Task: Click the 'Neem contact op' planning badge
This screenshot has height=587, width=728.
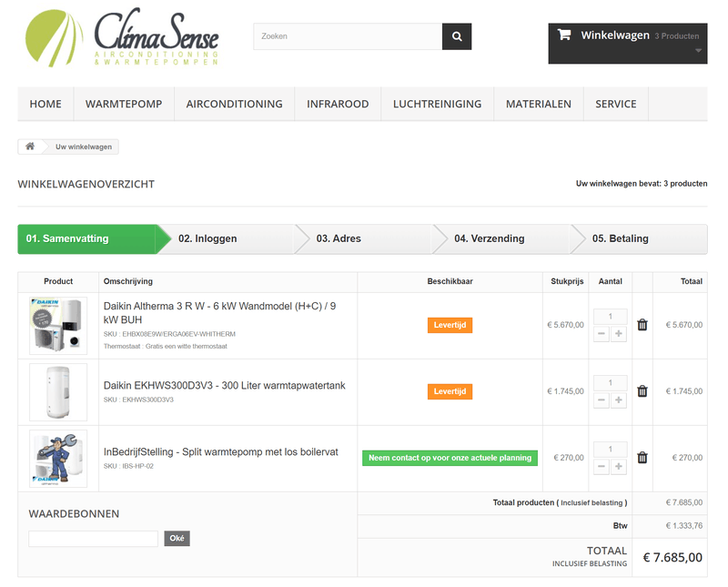Action: 450,458
